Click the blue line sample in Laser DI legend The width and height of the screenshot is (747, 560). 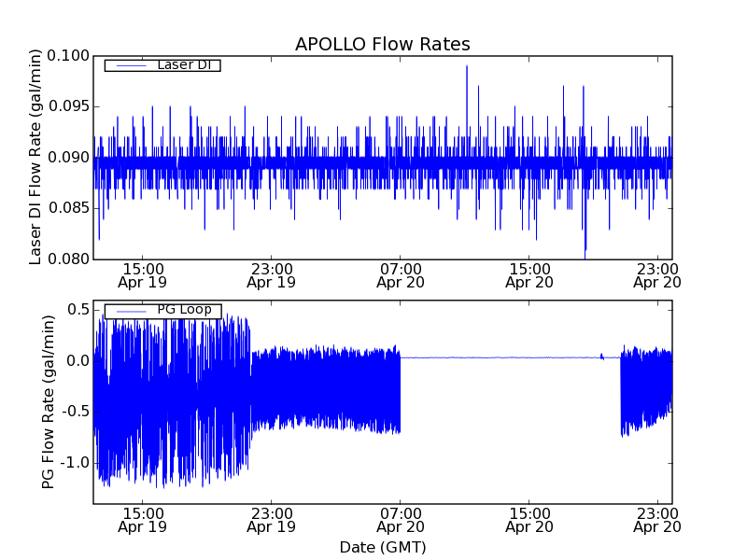tap(131, 65)
